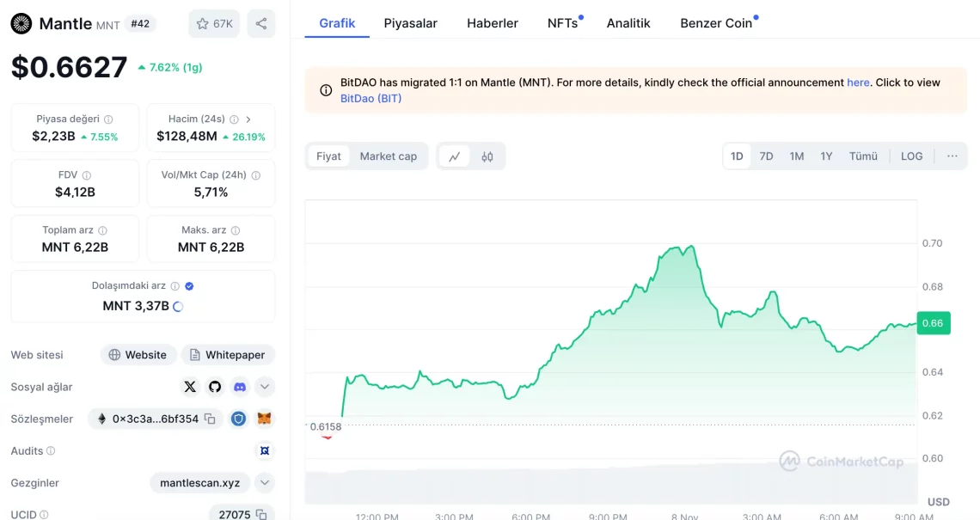The height and width of the screenshot is (520, 980).
Task: Click the $128,48M volume value
Action: 187,137
